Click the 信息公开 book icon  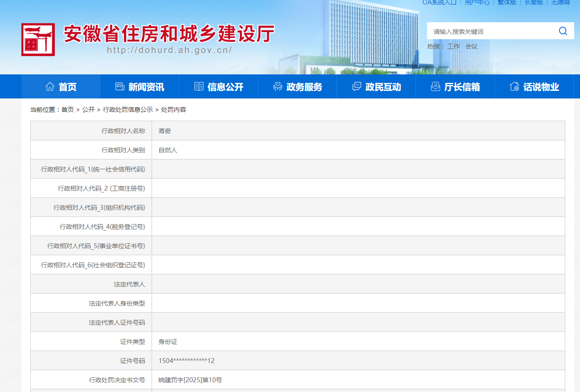(x=199, y=87)
